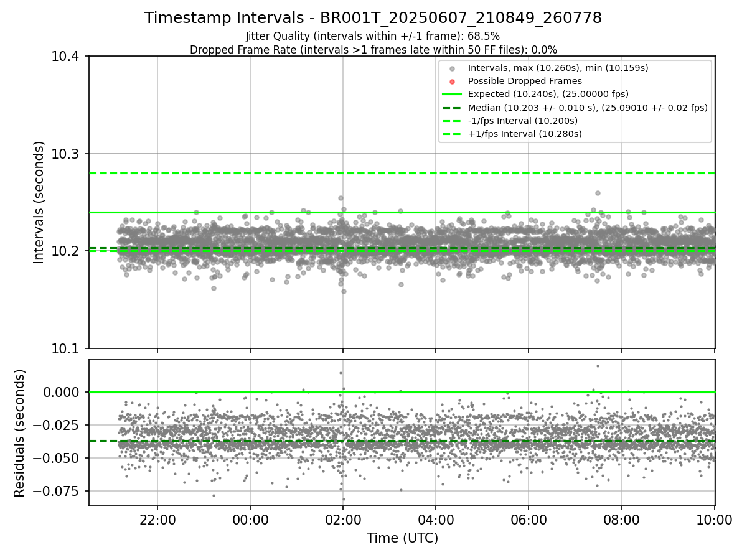Click the 'Jitter Quality' subtitle line
This screenshot has width=747, height=560.
tap(373, 36)
